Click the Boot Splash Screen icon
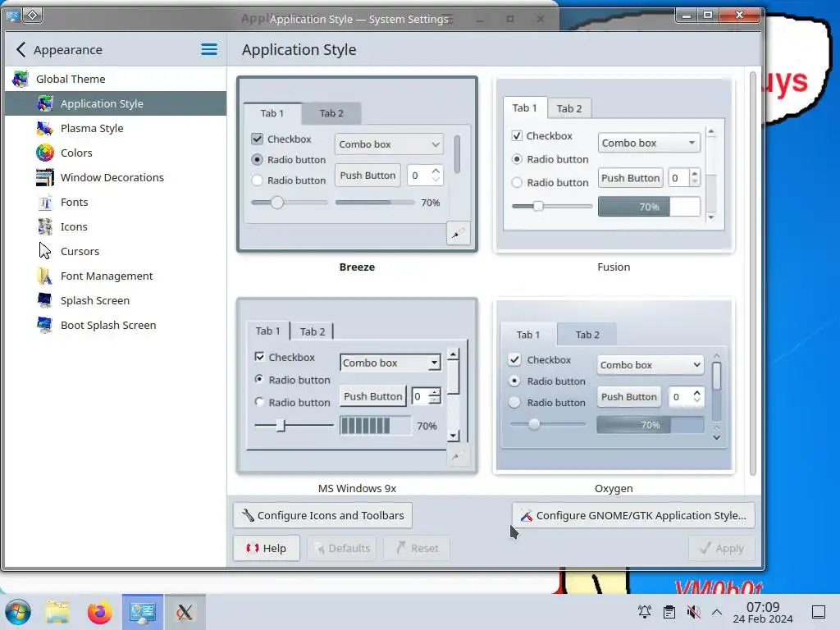The width and height of the screenshot is (840, 630). point(45,325)
